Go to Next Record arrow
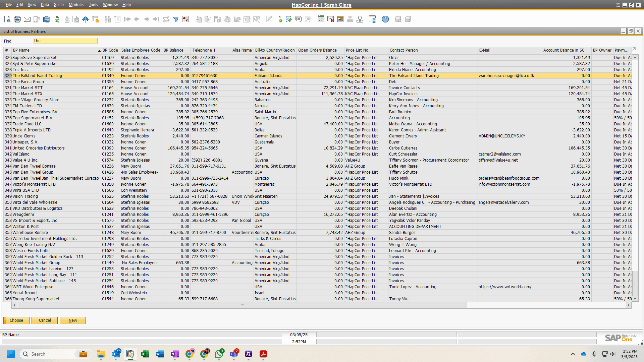Screen dimensions: 644x362 click(x=147, y=19)
